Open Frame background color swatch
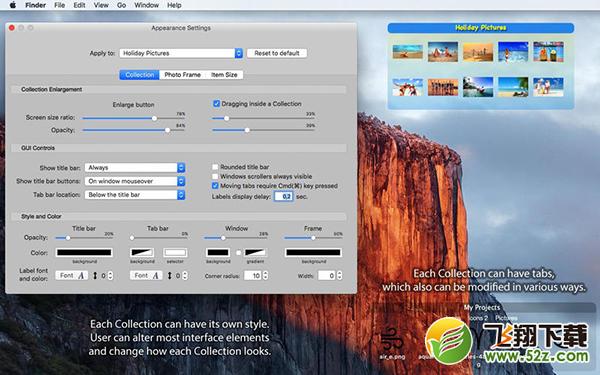Image resolution: width=600 pixels, height=375 pixels. [313, 253]
